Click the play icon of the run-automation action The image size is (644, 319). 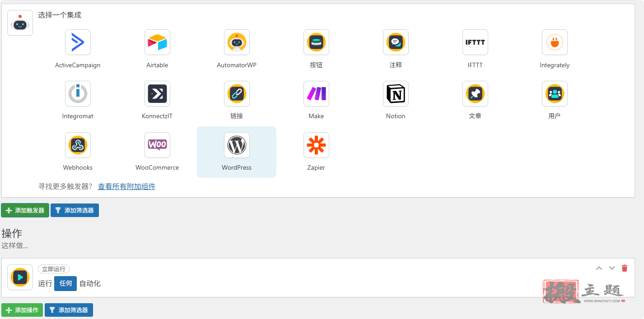coord(20,277)
